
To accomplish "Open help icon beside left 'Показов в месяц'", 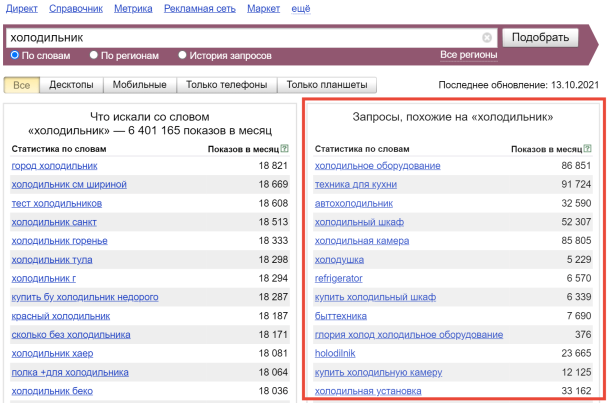I will coord(285,149).
